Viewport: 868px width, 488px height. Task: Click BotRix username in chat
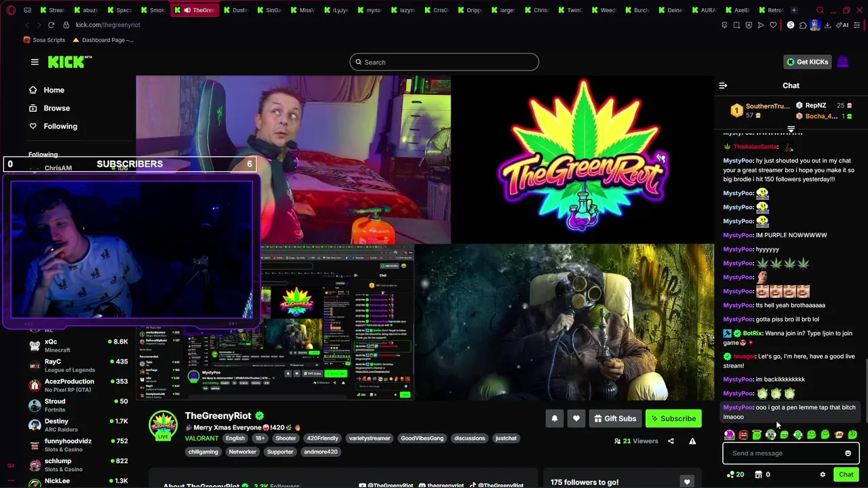point(753,333)
